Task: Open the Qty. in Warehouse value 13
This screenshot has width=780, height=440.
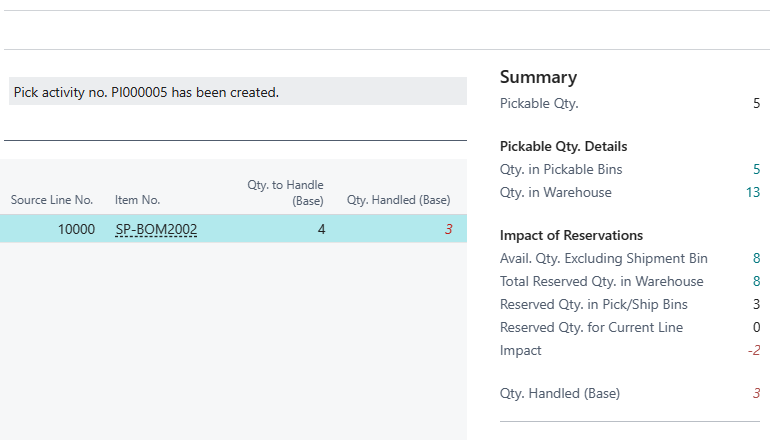Action: pyautogui.click(x=753, y=192)
